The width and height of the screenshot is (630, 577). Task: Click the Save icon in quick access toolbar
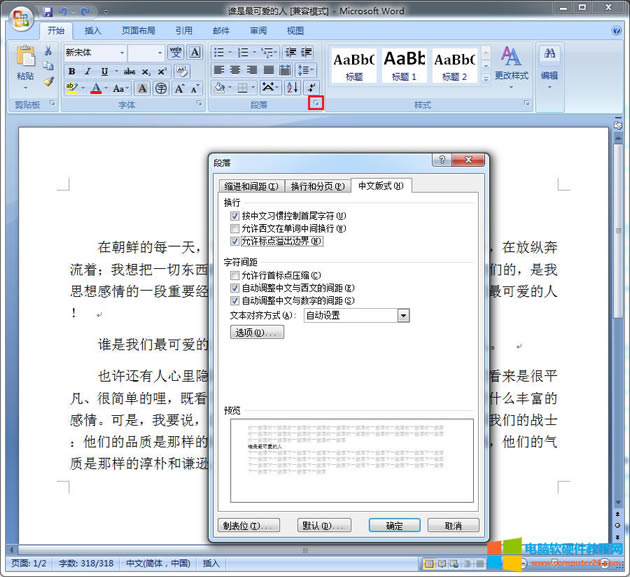(47, 12)
